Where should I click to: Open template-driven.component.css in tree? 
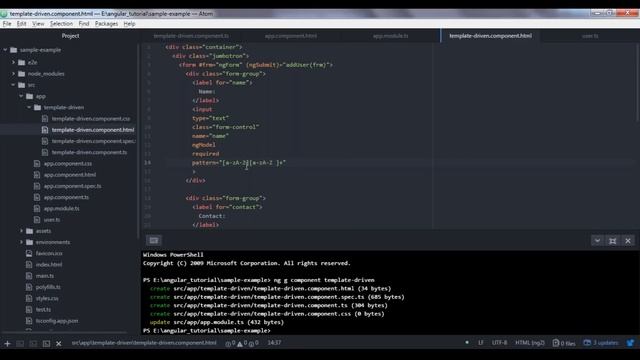click(91, 119)
